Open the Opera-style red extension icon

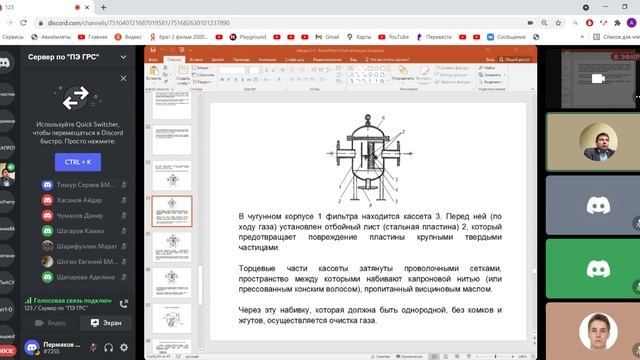pos(589,23)
